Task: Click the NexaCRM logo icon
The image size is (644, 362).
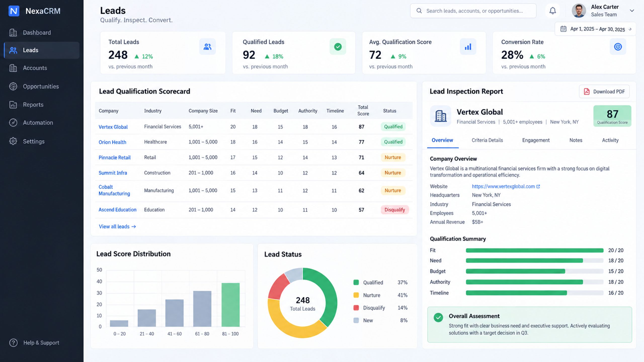Action: click(14, 11)
